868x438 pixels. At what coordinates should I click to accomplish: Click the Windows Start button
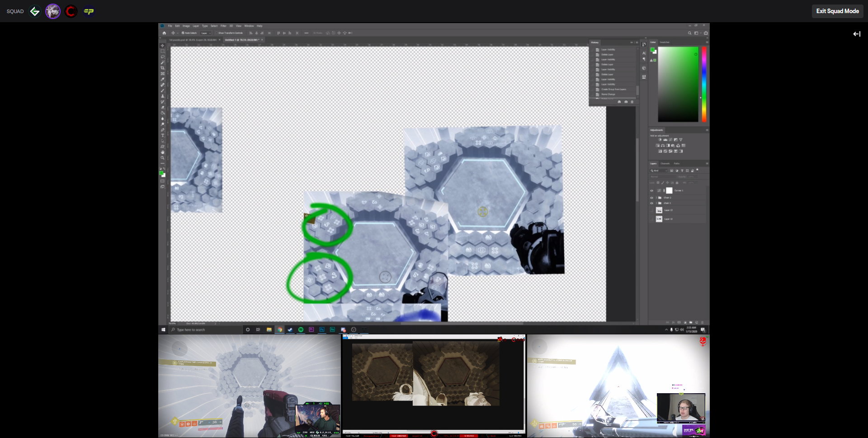pyautogui.click(x=163, y=329)
